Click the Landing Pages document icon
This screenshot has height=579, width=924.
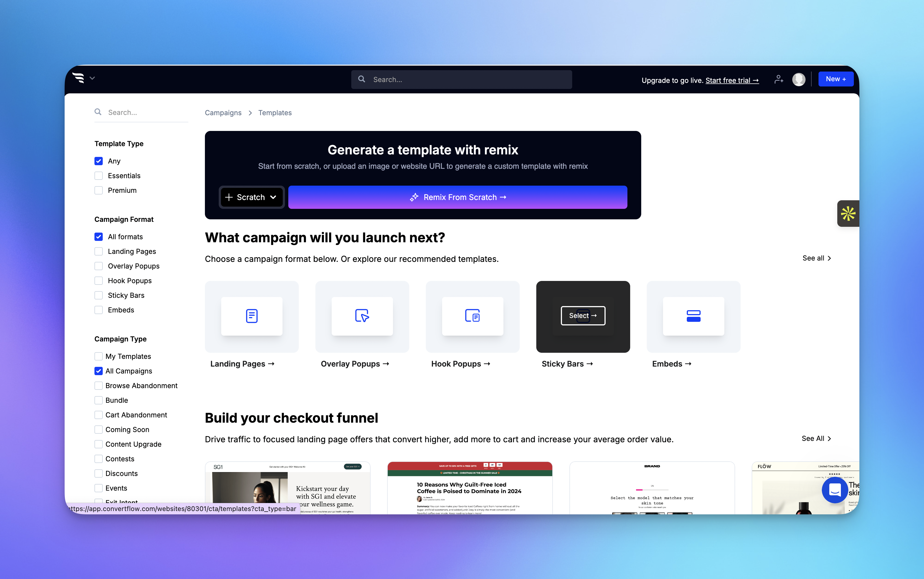click(252, 316)
